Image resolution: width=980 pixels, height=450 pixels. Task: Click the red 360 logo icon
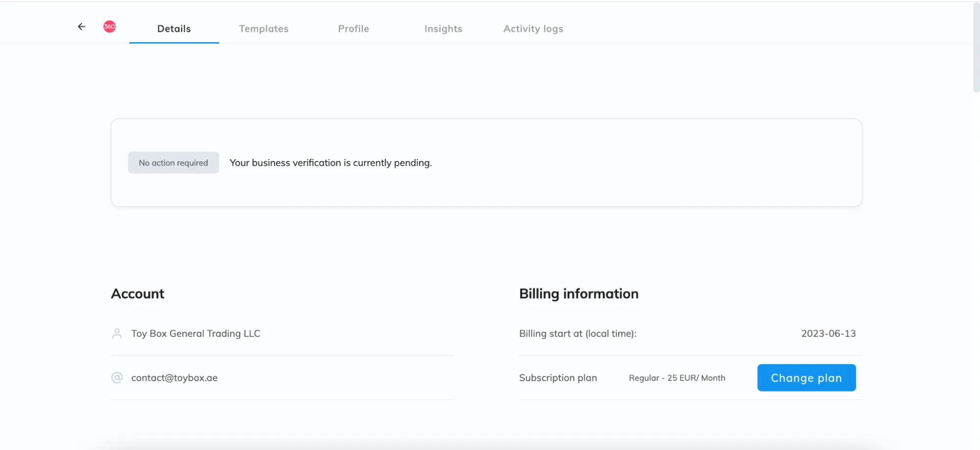(109, 26)
